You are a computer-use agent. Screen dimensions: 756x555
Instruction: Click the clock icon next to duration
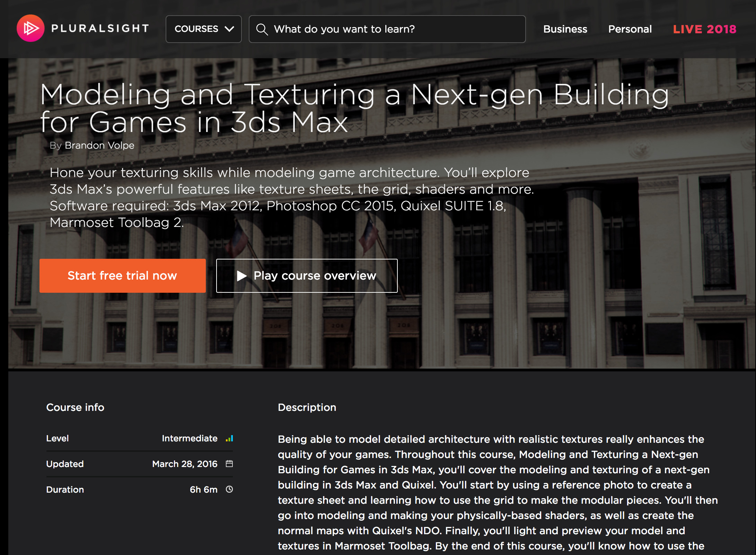tap(229, 490)
